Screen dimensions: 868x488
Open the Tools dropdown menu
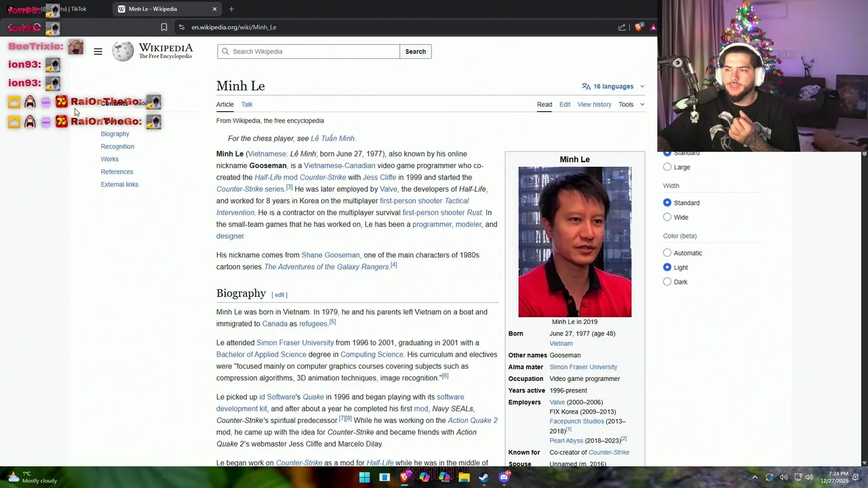coord(631,104)
